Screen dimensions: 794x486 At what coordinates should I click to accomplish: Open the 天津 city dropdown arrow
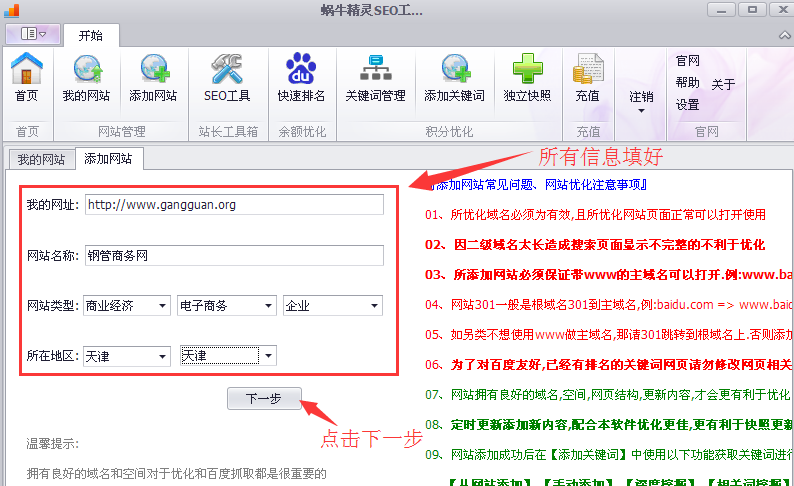pyautogui.click(x=268, y=355)
